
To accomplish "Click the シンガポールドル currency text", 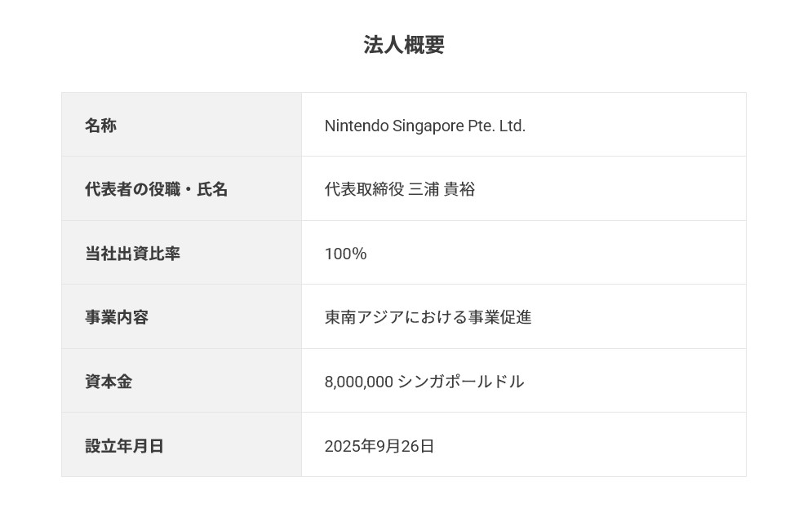I will [x=460, y=382].
